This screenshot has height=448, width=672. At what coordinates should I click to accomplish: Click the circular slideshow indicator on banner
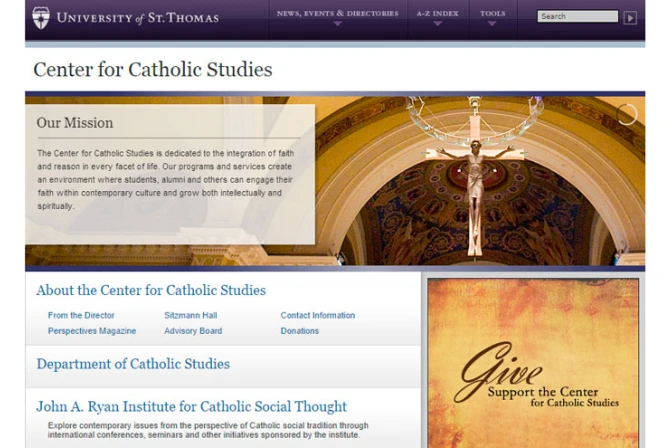tap(627, 114)
